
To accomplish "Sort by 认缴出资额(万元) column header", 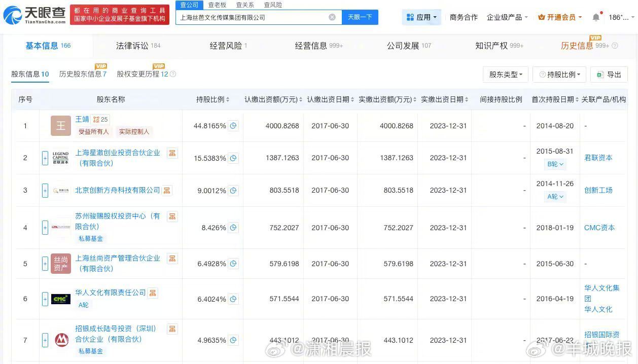I will [273, 99].
